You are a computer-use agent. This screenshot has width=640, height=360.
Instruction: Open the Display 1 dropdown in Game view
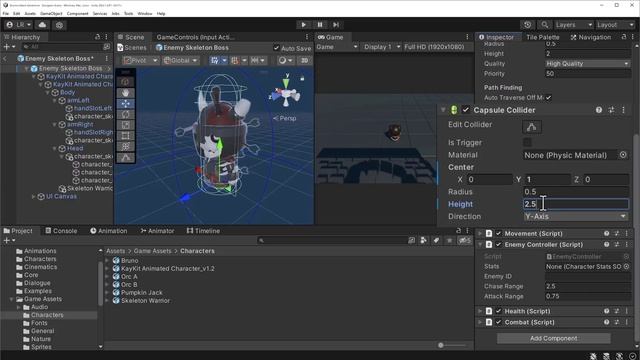tap(382, 47)
